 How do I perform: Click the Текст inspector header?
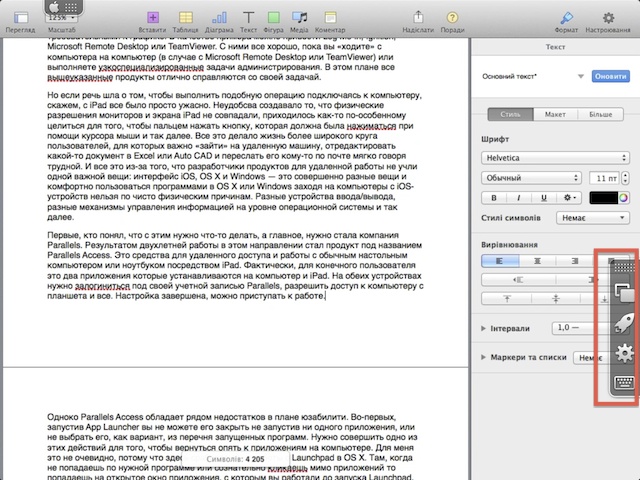point(555,47)
